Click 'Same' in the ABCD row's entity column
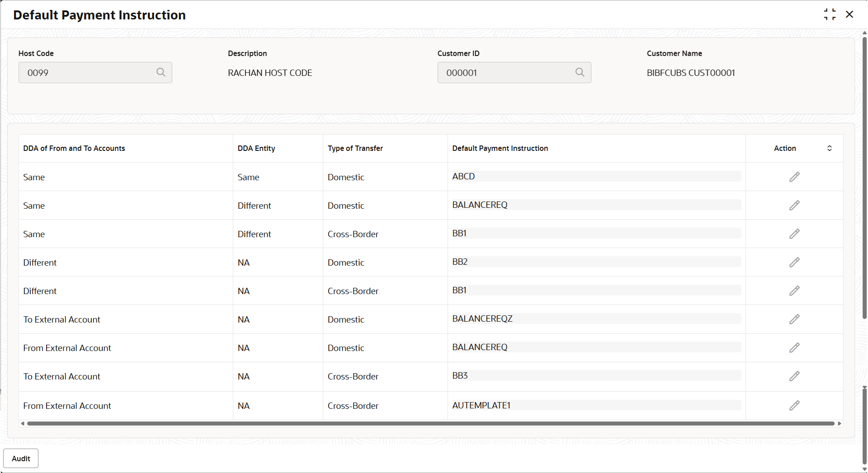 (249, 177)
